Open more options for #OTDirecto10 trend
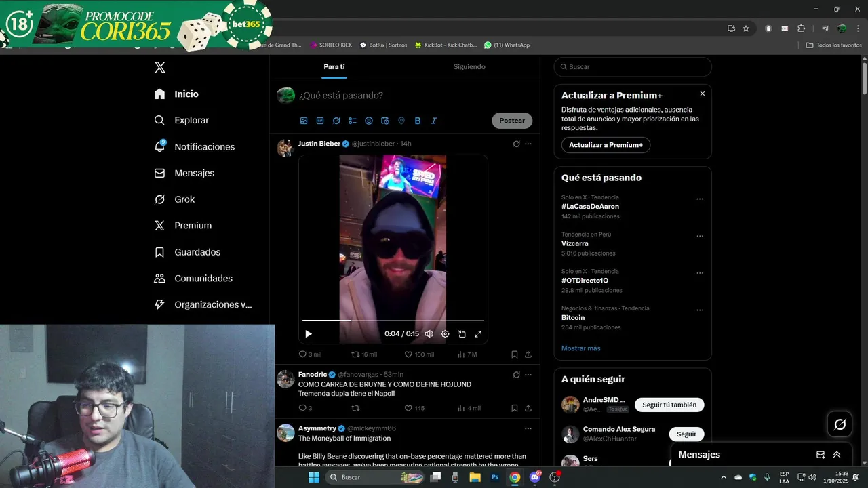Image resolution: width=868 pixels, height=488 pixels. point(700,274)
